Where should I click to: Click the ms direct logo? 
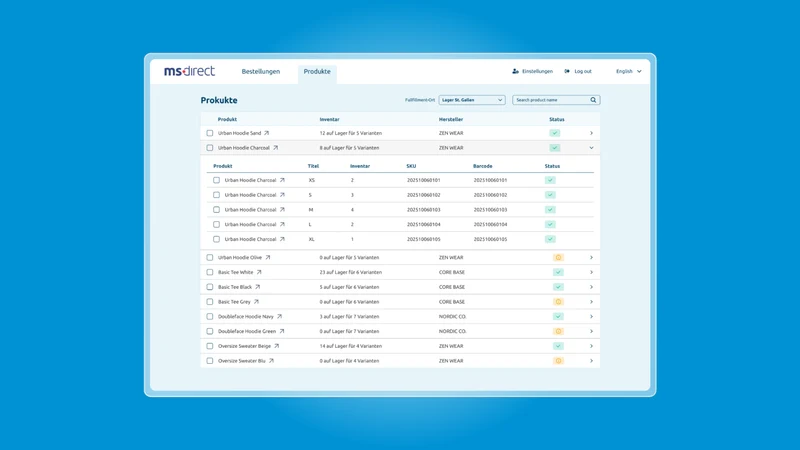point(189,71)
